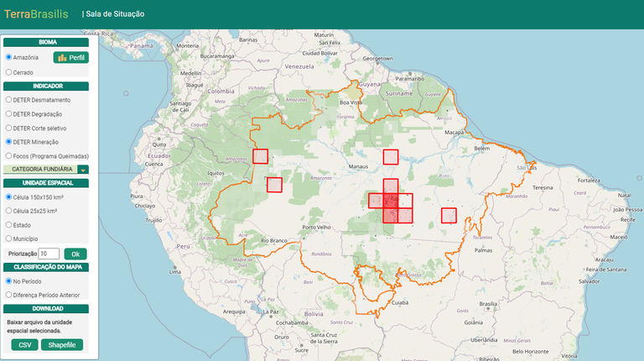Open the Perfil chart button
Screen dimensions: 644x361
70,57
